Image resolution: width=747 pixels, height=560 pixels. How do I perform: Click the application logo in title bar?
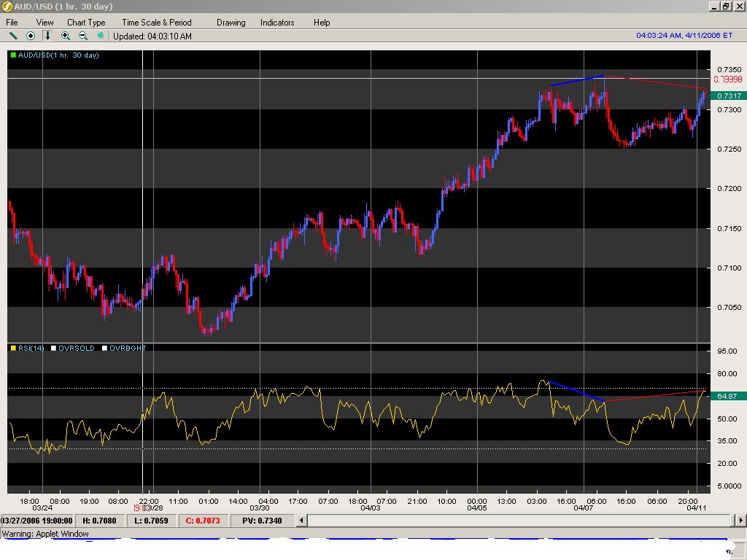coord(7,6)
